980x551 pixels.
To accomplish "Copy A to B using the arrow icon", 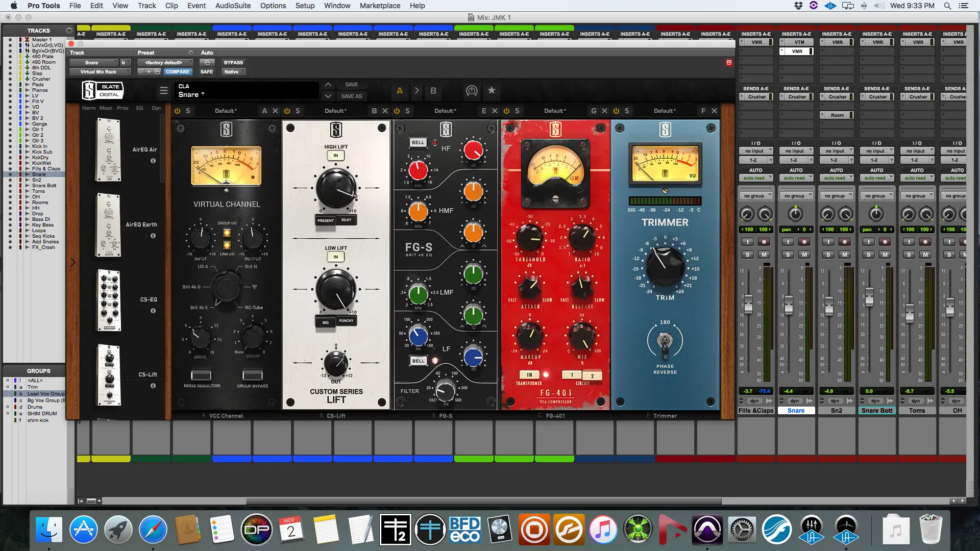I will pos(416,90).
